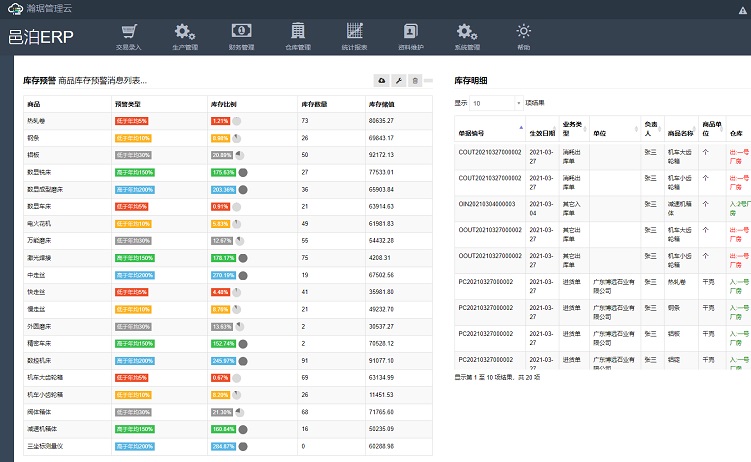Open the rows-per-page dropdown showing 10
Viewport: 751px width, 462px height.
point(495,102)
